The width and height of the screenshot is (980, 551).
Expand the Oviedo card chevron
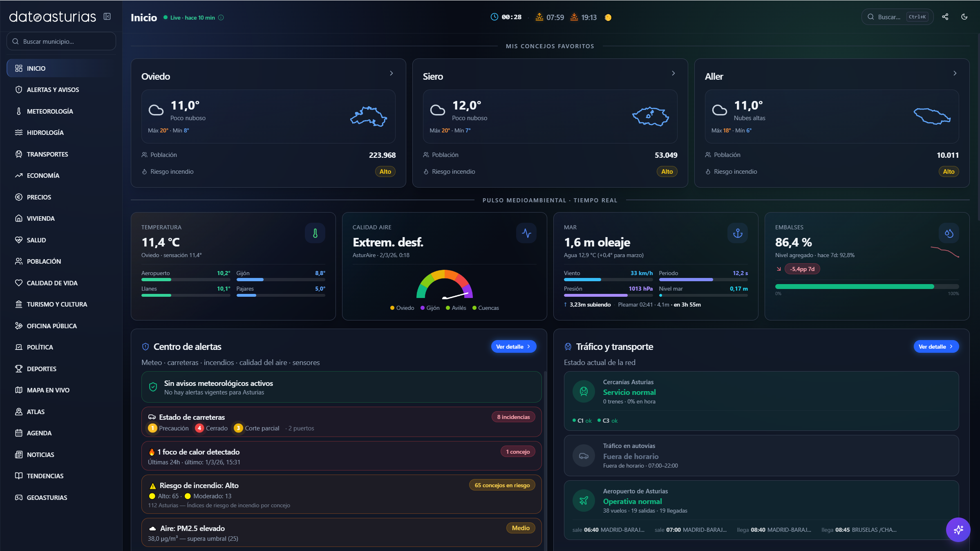point(391,73)
